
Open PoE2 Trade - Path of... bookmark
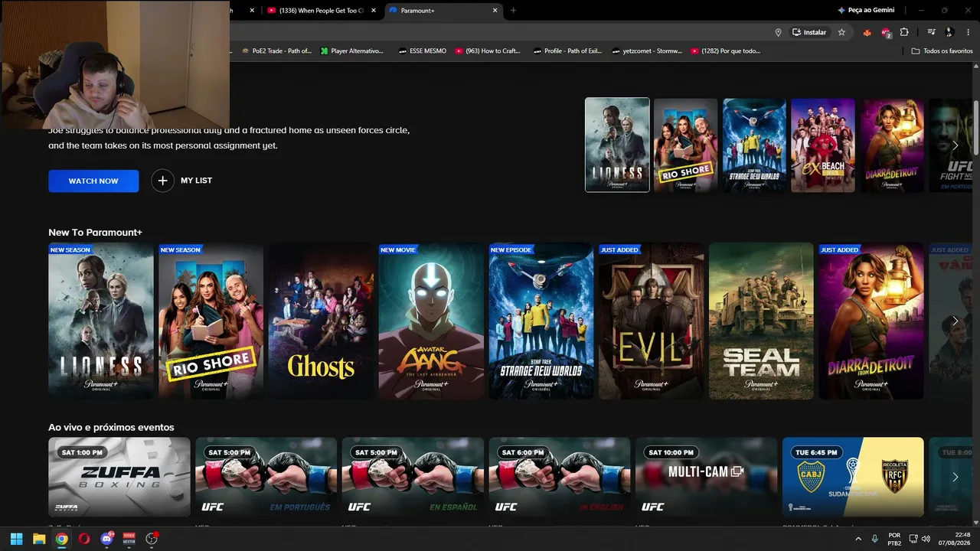(276, 51)
